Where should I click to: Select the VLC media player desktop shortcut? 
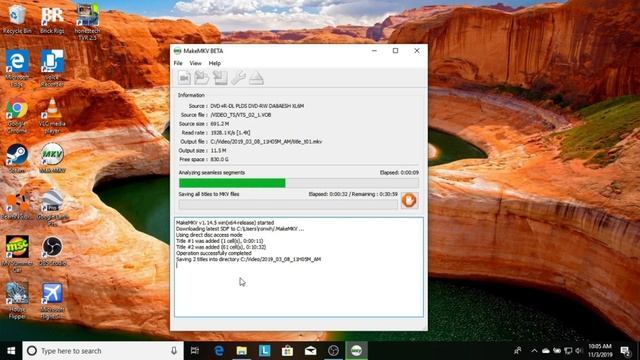52,115
